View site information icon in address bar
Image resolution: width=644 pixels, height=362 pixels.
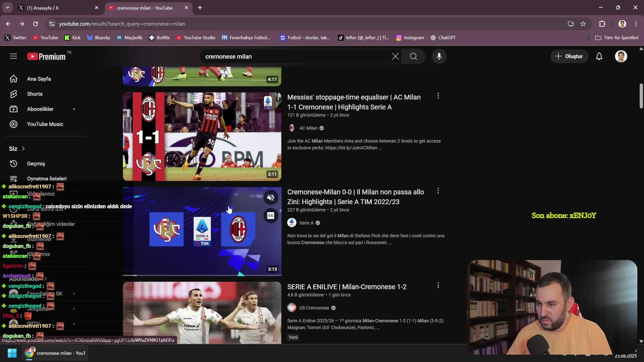(x=51, y=24)
